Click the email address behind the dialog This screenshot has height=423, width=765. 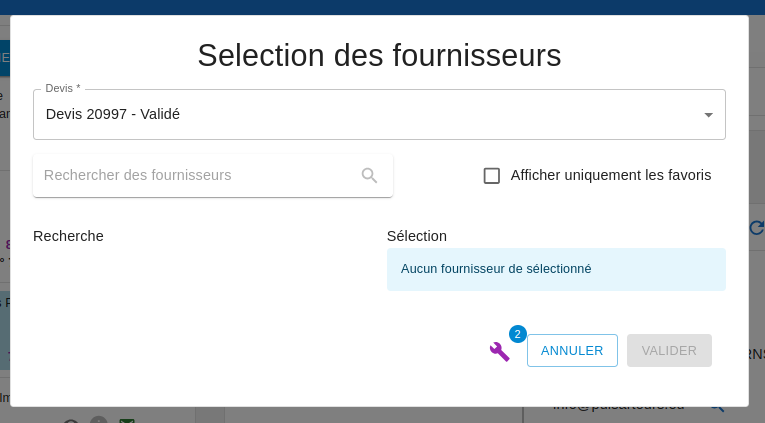pos(620,408)
